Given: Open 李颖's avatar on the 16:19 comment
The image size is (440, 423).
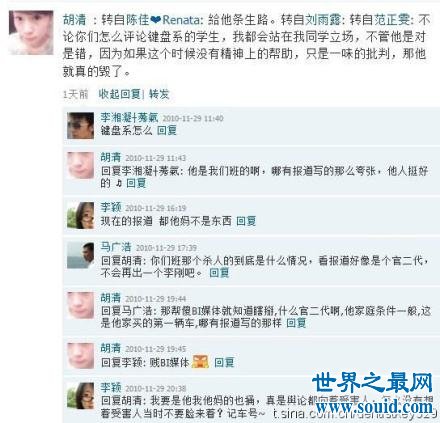Looking at the screenshot, I should 80,215.
